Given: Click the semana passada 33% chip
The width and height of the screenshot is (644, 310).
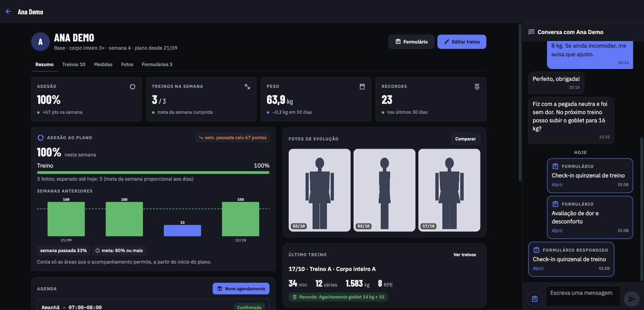Looking at the screenshot, I should (63, 250).
